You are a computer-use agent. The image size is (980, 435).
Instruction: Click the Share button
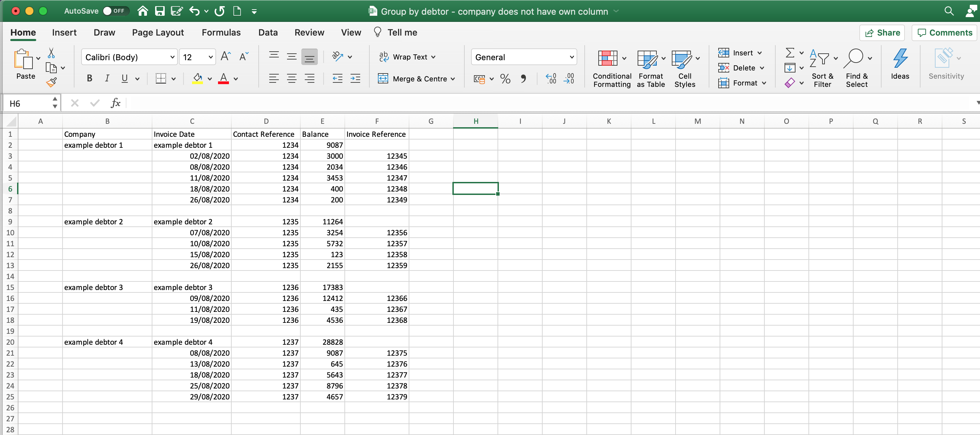click(x=882, y=33)
